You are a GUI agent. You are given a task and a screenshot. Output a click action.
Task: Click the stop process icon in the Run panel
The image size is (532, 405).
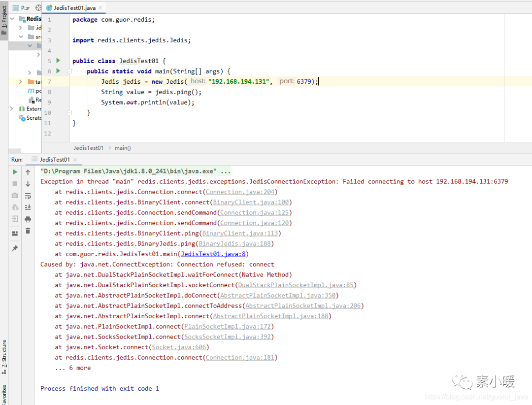[x=15, y=184]
